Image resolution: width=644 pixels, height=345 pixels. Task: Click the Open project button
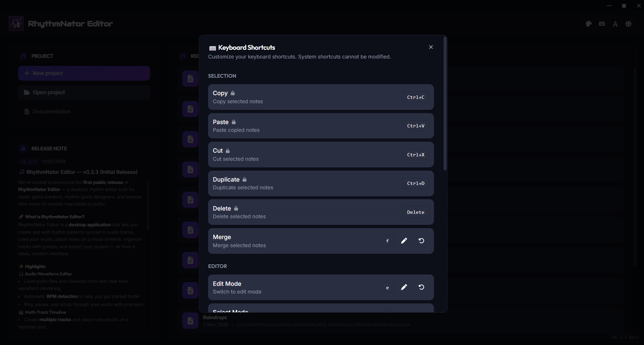click(84, 92)
